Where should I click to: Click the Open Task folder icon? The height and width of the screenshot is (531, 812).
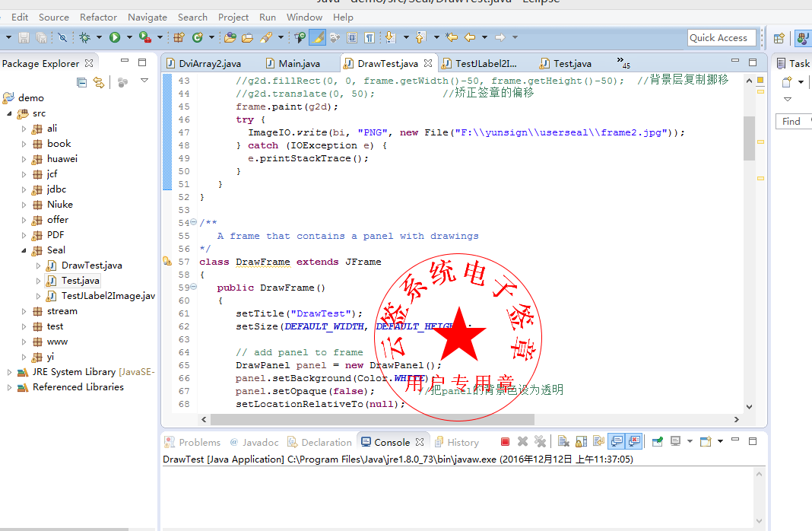point(248,37)
